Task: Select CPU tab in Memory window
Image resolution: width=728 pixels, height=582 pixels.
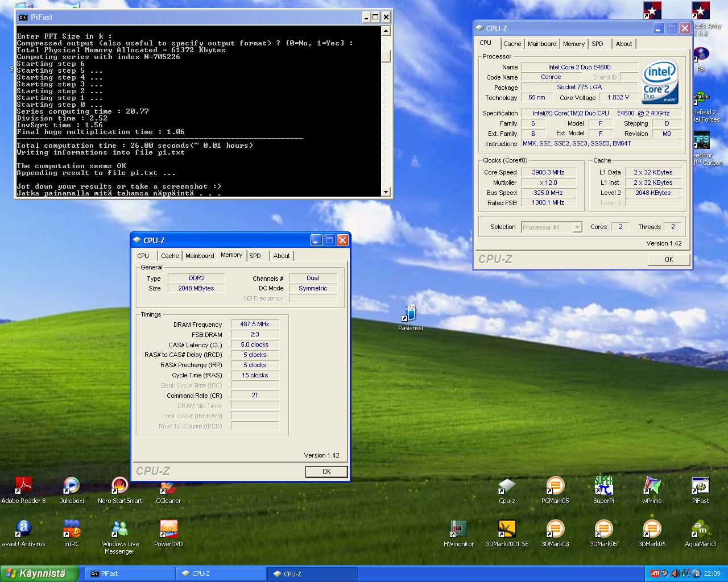Action: (x=143, y=256)
